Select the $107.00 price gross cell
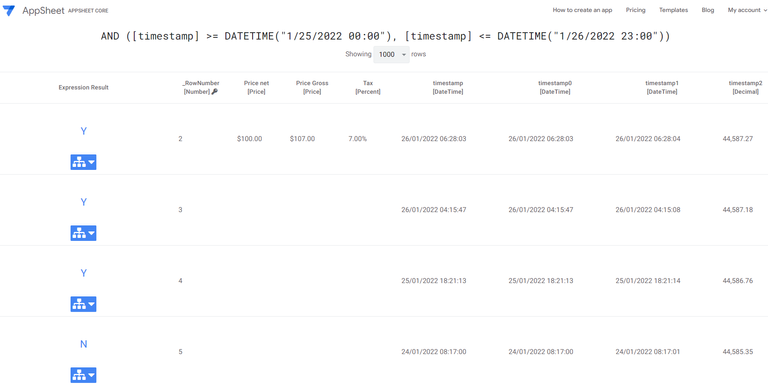Viewport: 768px width, 385px height. click(302, 139)
